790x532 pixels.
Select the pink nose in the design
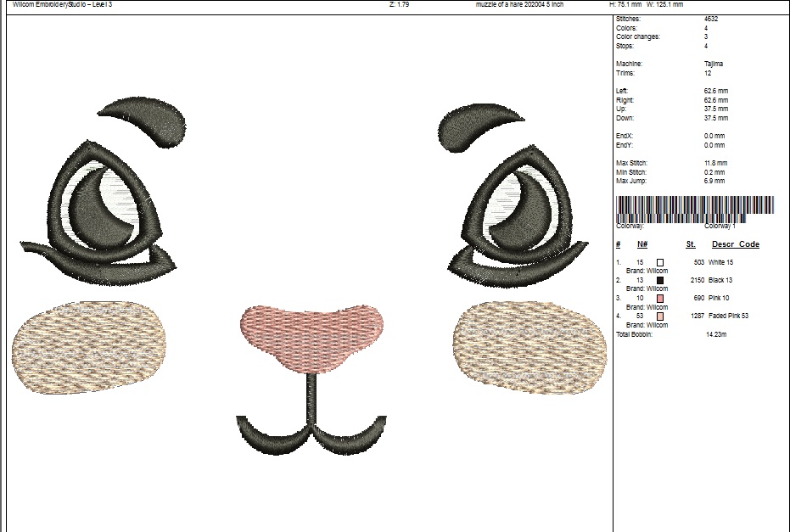(x=312, y=334)
